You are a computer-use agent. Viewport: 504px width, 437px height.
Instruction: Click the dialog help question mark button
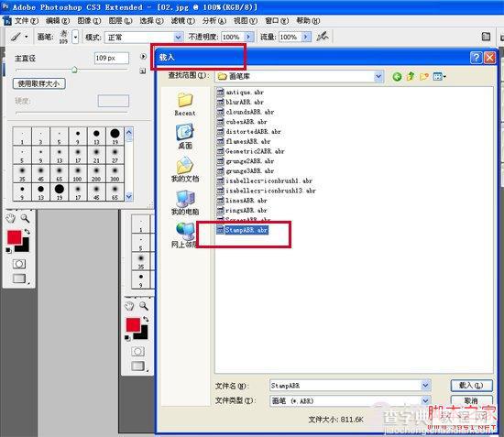[x=476, y=58]
